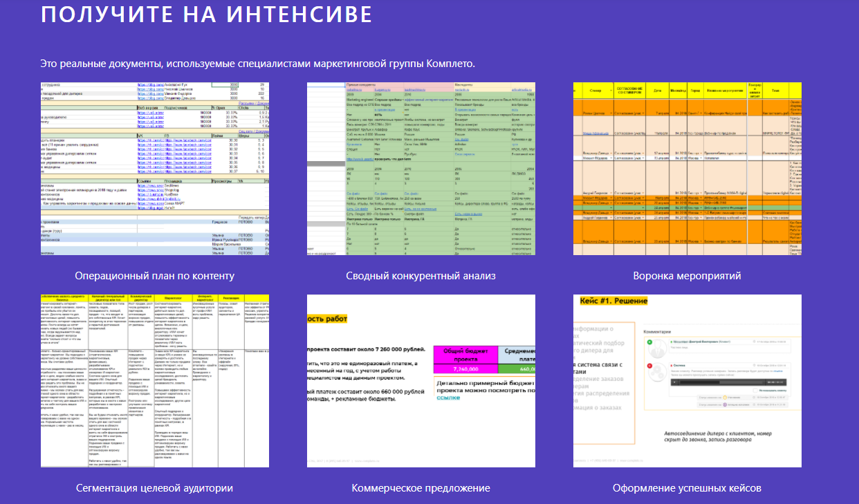The height and width of the screenshot is (504, 859).
Task: Click the caption Оформление успешных кейсов
Action: pos(687,488)
